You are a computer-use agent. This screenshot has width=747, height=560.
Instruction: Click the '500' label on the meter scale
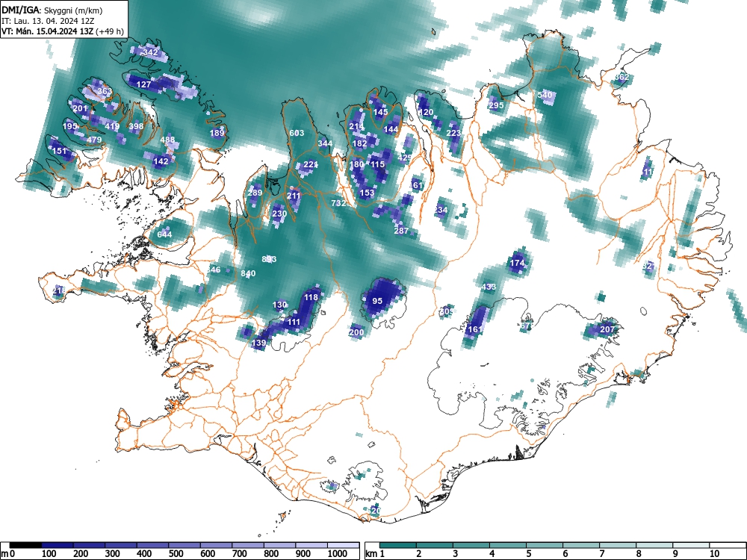click(176, 553)
